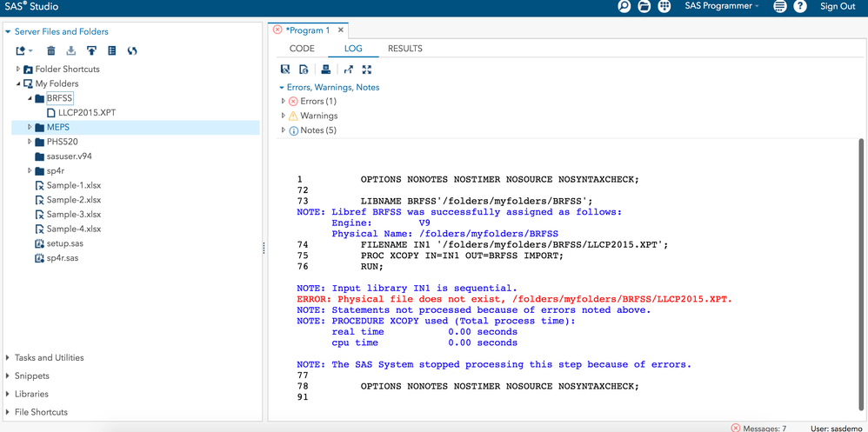Click the 'Input library IN1 is sequential' note

tap(407, 289)
